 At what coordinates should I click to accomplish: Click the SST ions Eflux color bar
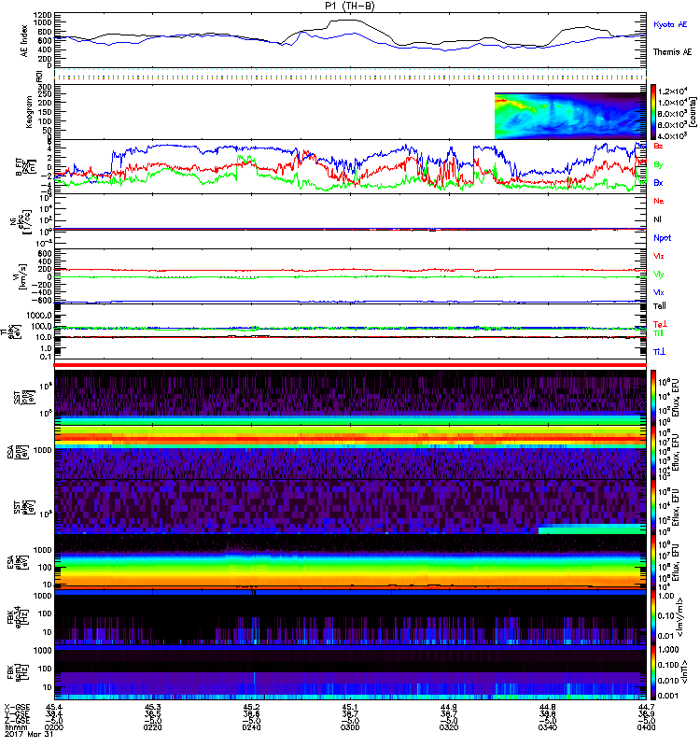(652, 398)
